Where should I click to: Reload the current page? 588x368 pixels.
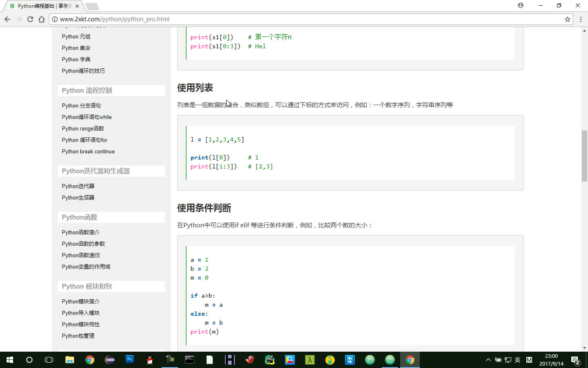coord(30,19)
